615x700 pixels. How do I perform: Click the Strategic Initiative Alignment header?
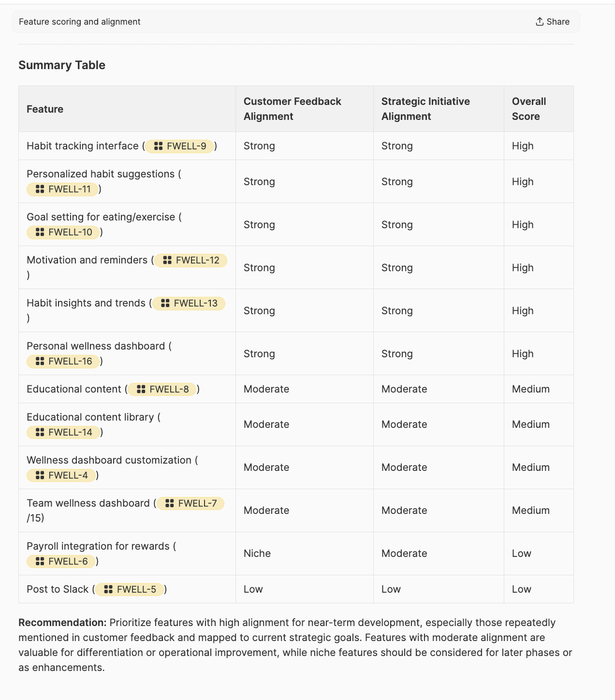coord(425,109)
